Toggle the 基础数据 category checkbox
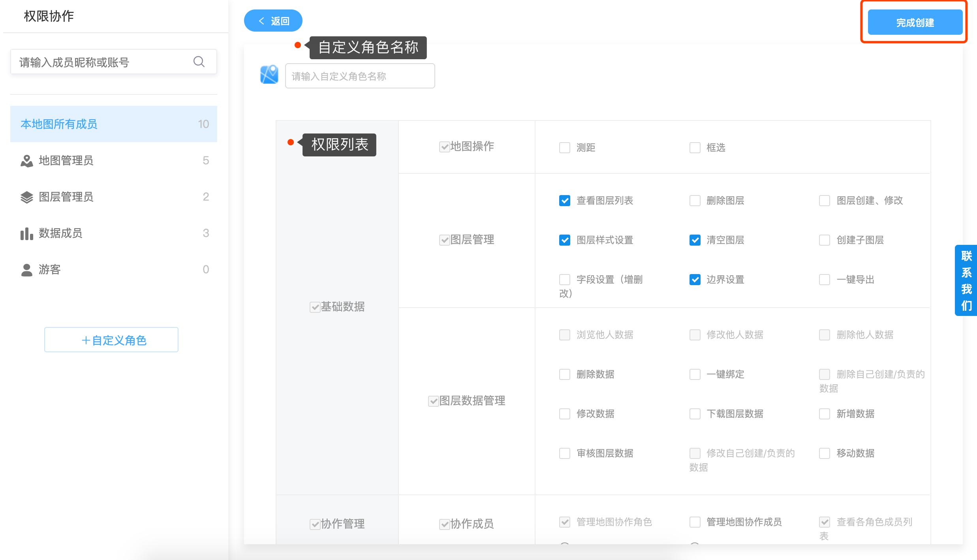This screenshot has height=560, width=977. pyautogui.click(x=315, y=307)
